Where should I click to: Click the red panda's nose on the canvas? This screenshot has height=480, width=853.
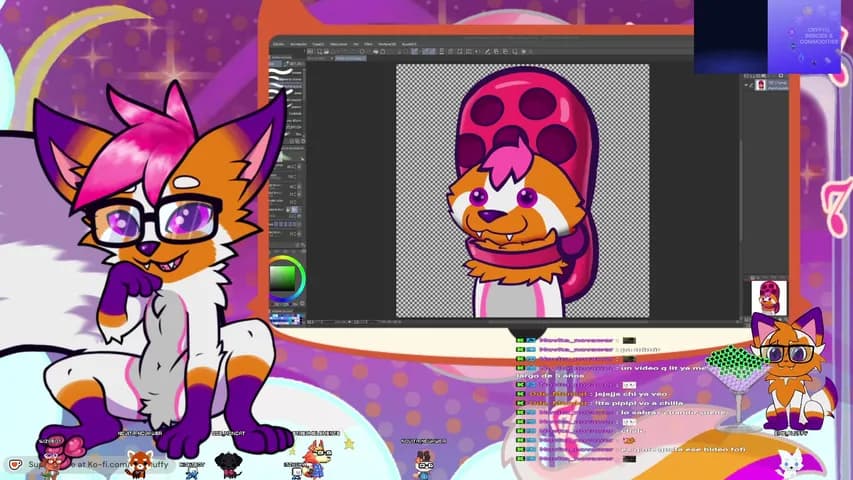(x=494, y=216)
